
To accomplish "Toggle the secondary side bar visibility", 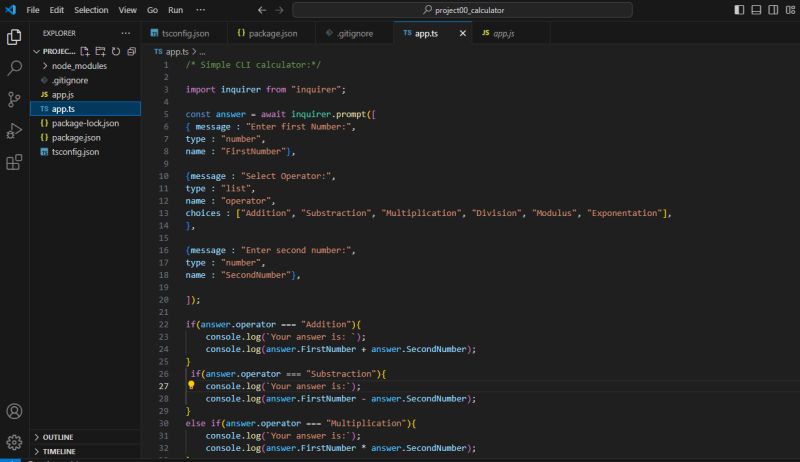I will point(771,10).
